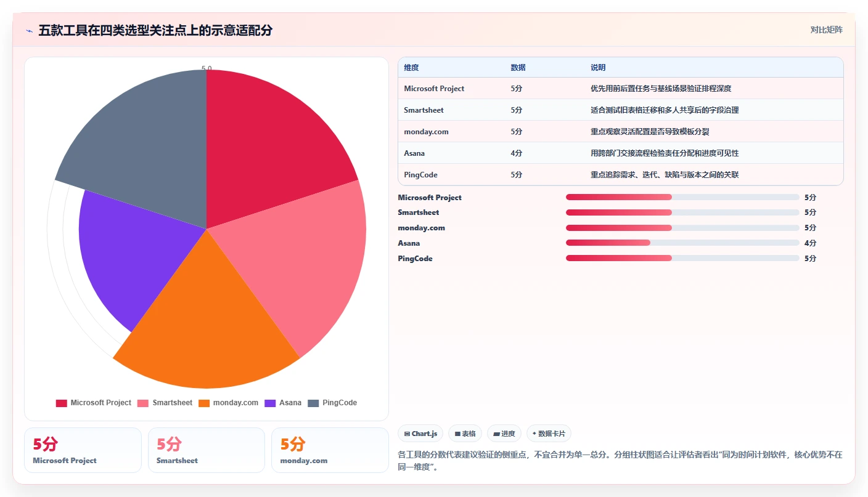This screenshot has width=868, height=497.
Task: Click the Smartsheet progress bar
Action: 682,212
